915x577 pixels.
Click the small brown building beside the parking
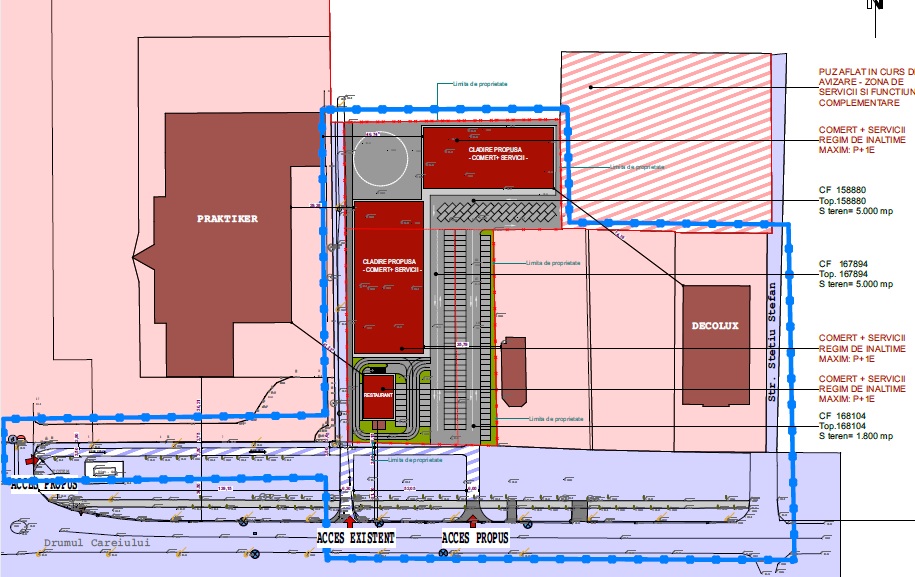coord(513,371)
